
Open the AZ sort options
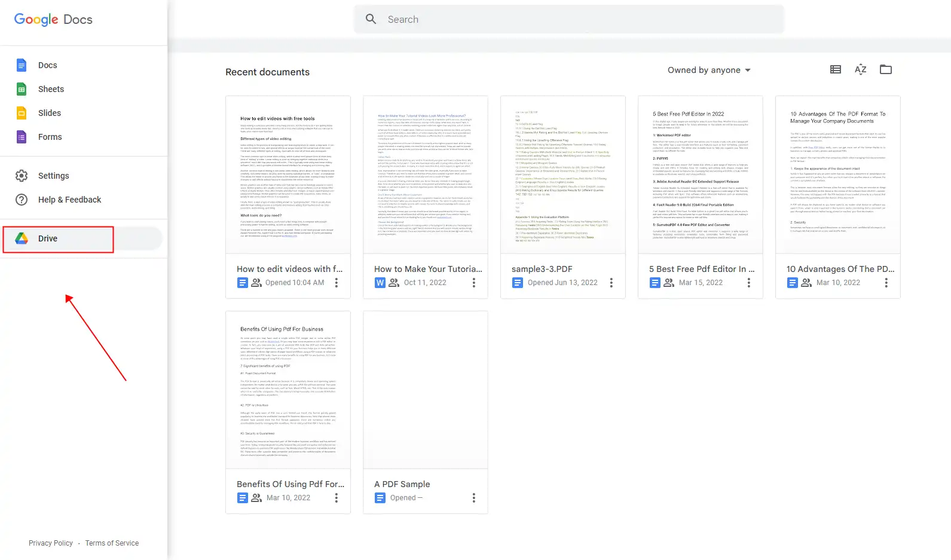point(861,69)
